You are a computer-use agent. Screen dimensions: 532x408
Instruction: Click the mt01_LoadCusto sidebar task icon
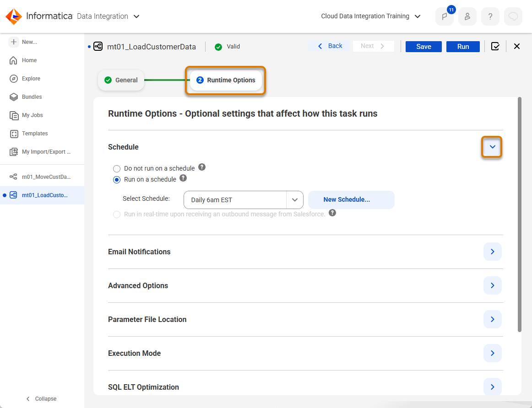[x=13, y=195]
